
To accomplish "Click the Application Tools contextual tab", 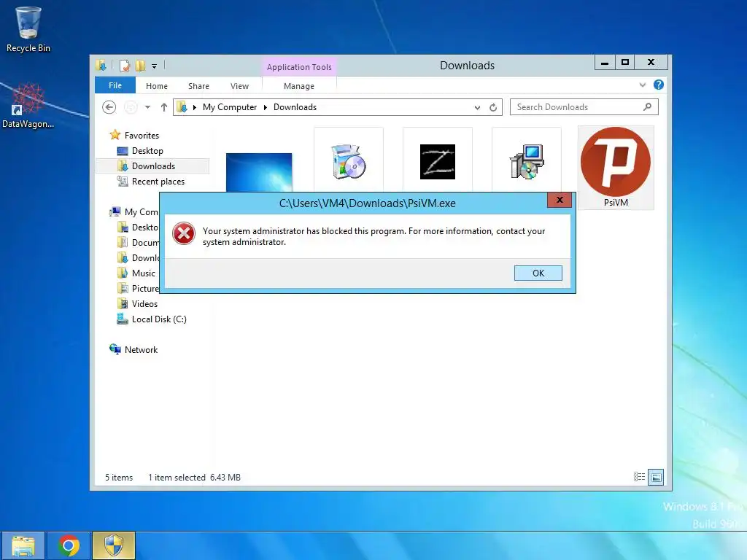I will tap(299, 67).
